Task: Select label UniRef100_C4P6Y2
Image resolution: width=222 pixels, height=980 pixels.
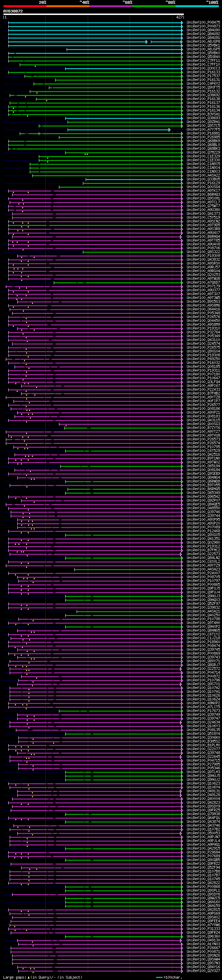Action: point(203,84)
